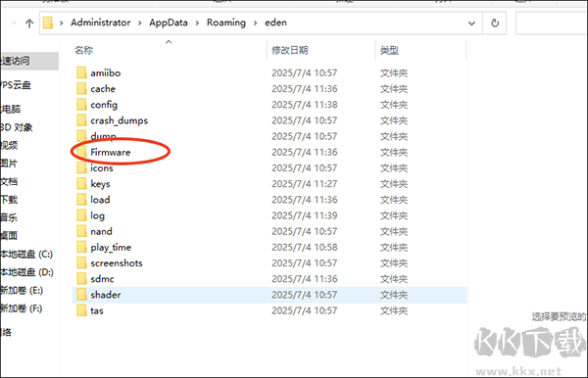This screenshot has height=378, width=588.
Task: Click date 2025/7/4 11:38 in config row
Action: pos(305,105)
